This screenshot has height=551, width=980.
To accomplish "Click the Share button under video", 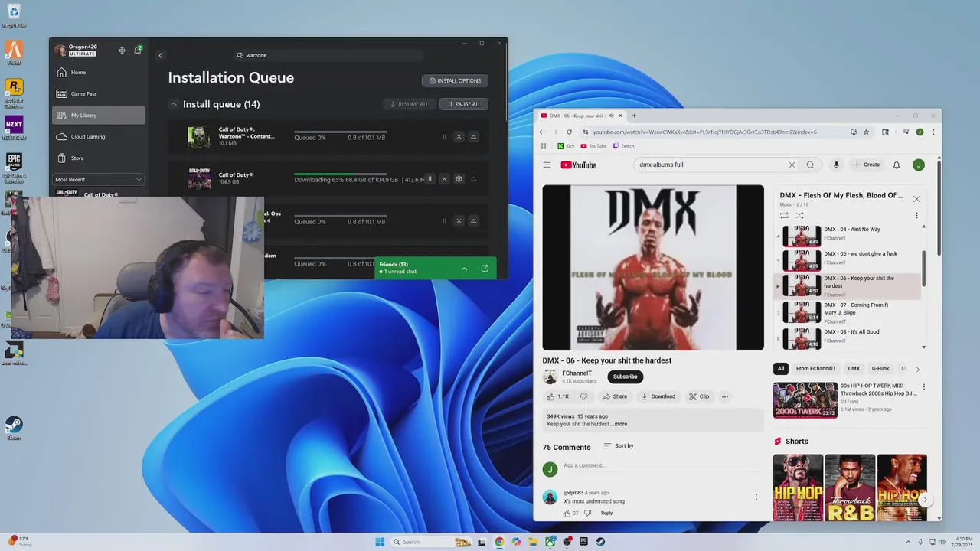I will (x=614, y=396).
